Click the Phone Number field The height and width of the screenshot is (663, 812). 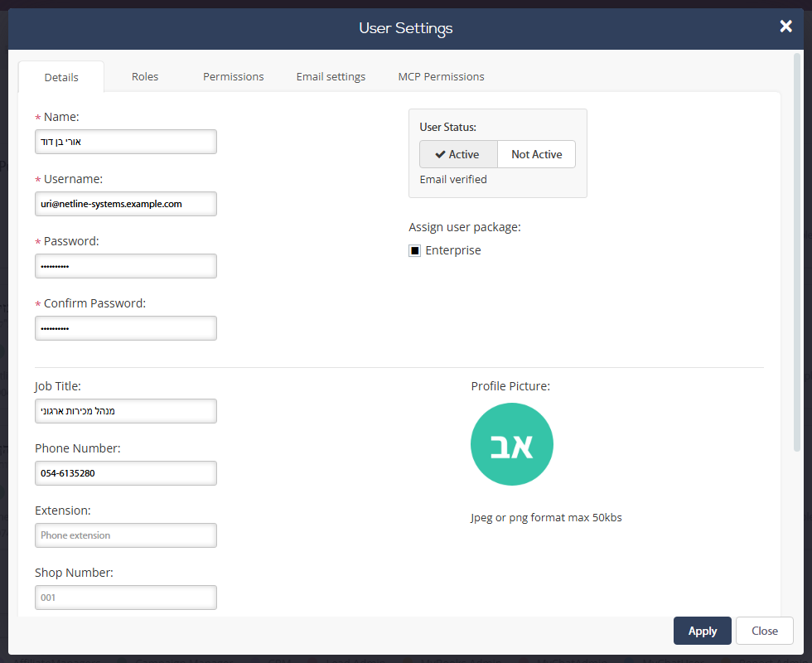tap(126, 473)
